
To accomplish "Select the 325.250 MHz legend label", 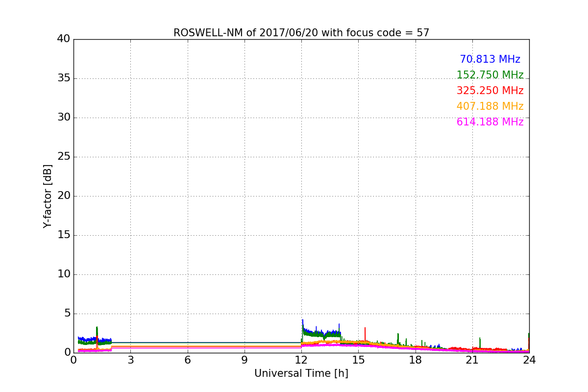I will (490, 91).
